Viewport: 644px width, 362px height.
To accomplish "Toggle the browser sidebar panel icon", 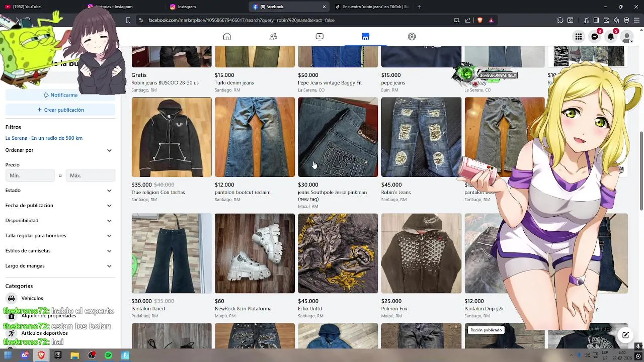I will [x=596, y=20].
